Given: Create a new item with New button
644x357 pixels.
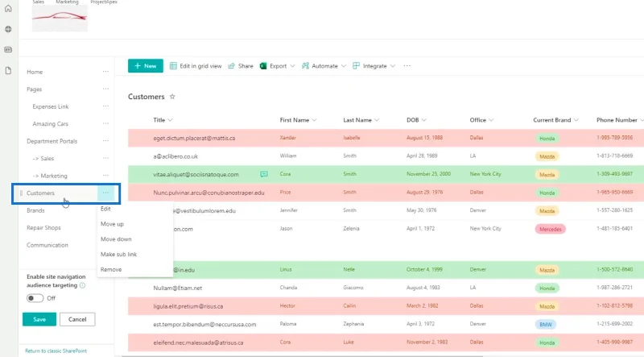Looking at the screenshot, I should pyautogui.click(x=146, y=66).
